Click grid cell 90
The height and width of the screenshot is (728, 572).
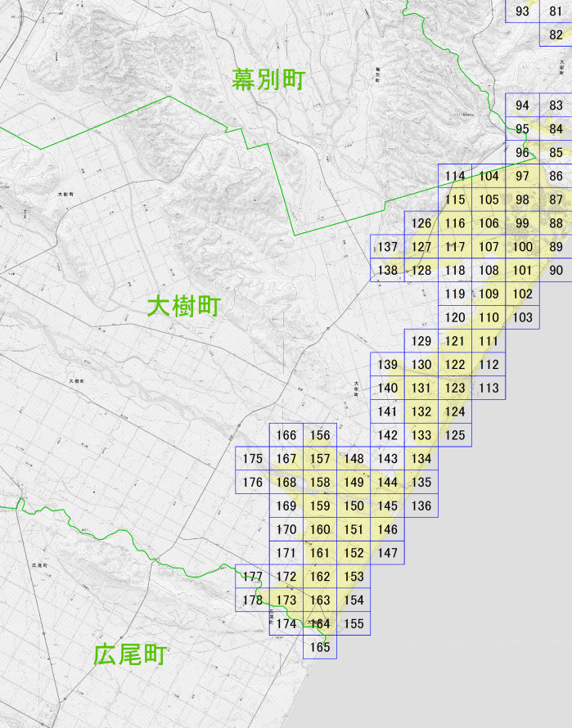[556, 270]
